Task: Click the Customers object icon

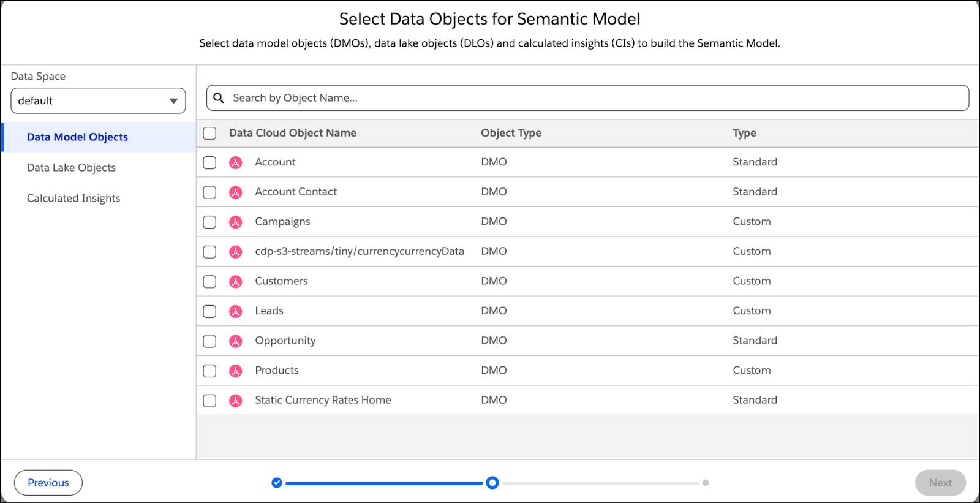Action: point(236,281)
